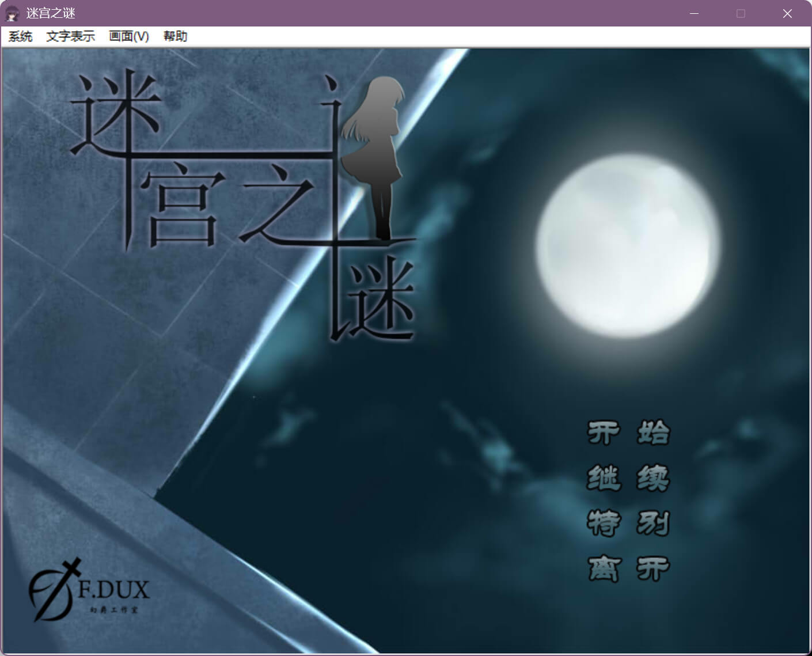Click the window title text 迷宫之谜

tap(51, 13)
